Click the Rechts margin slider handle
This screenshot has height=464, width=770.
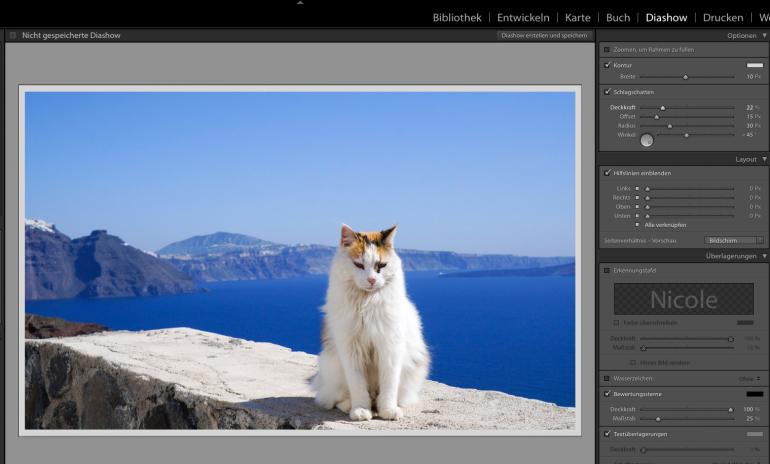647,198
